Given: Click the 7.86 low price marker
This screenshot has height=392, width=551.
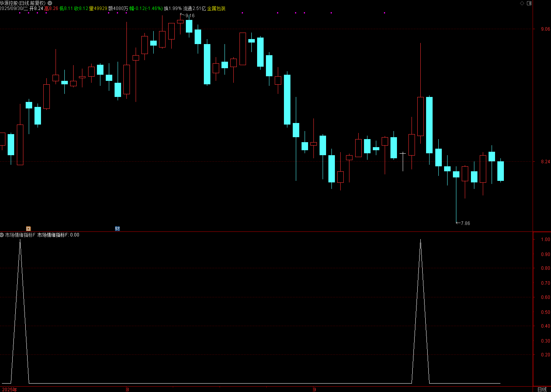Looking at the screenshot, I should 466,223.
